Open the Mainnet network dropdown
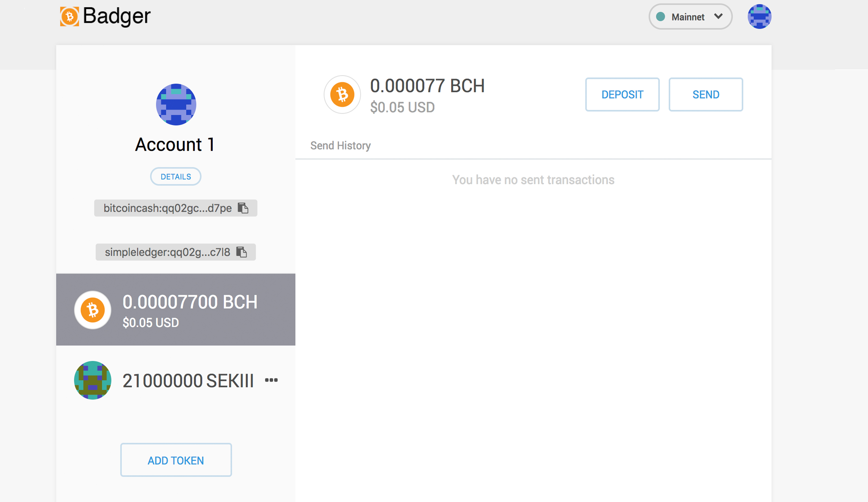868x502 pixels. tap(690, 17)
